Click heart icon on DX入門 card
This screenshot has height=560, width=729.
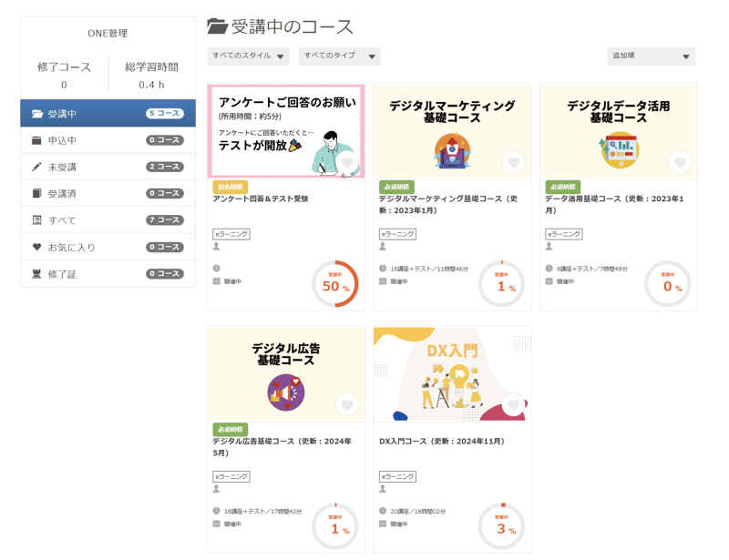tap(513, 405)
